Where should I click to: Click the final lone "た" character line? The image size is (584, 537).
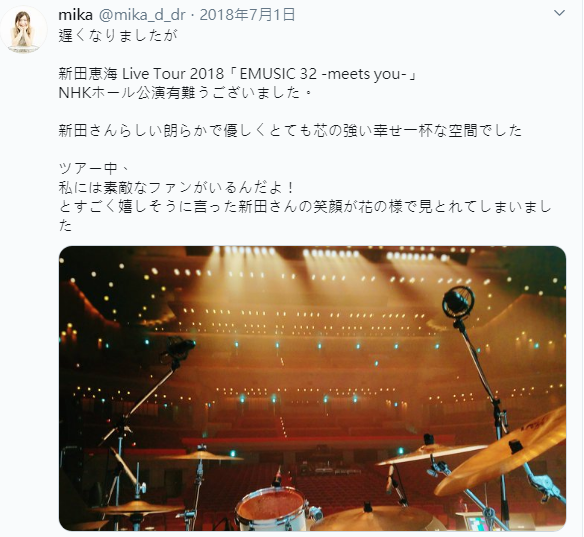click(65, 226)
